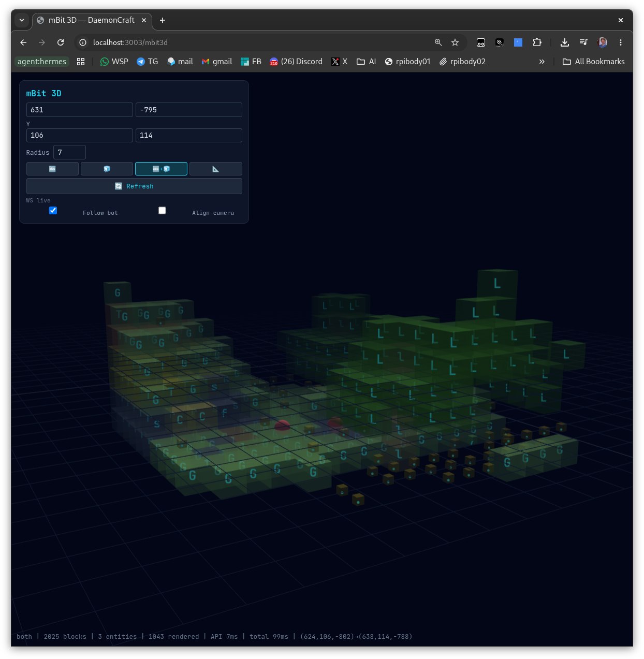Expand the AI bookmarks folder
The image size is (644, 659).
tap(367, 62)
